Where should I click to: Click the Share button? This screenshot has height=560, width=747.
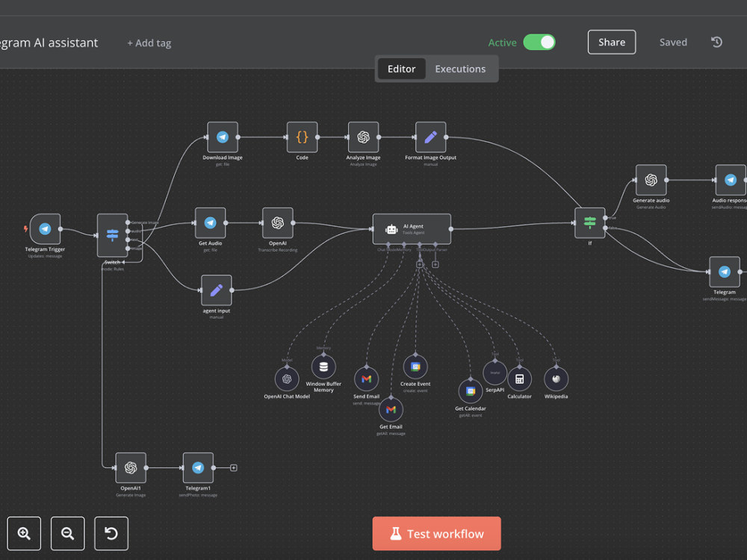612,43
